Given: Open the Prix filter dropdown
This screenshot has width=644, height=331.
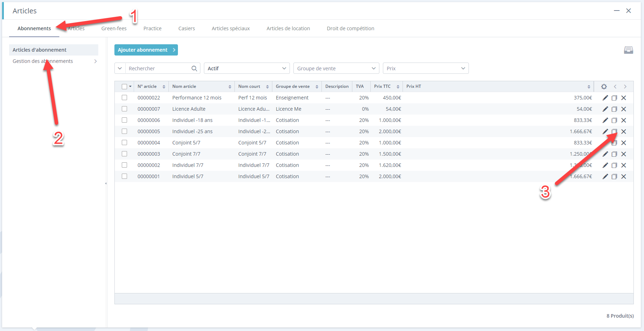Looking at the screenshot, I should point(426,69).
